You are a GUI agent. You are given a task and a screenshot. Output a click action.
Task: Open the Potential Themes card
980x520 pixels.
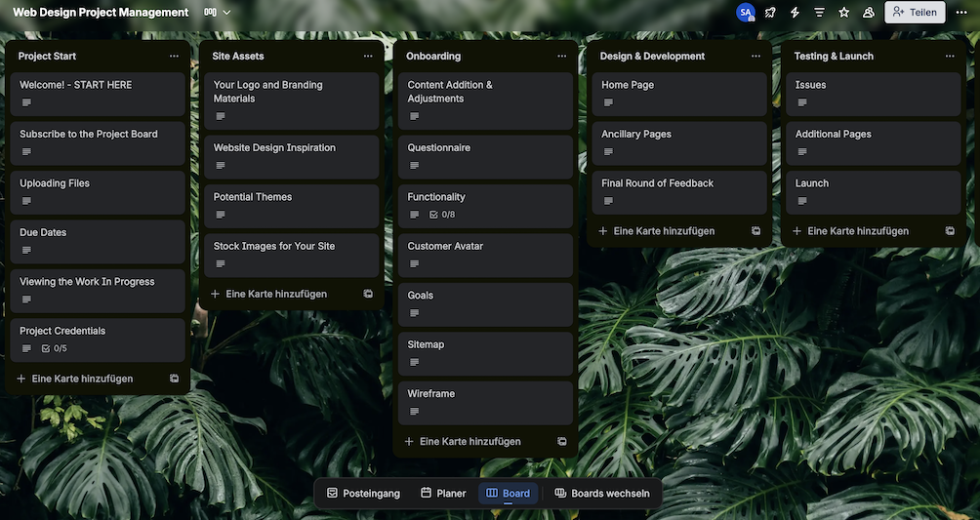pos(291,206)
